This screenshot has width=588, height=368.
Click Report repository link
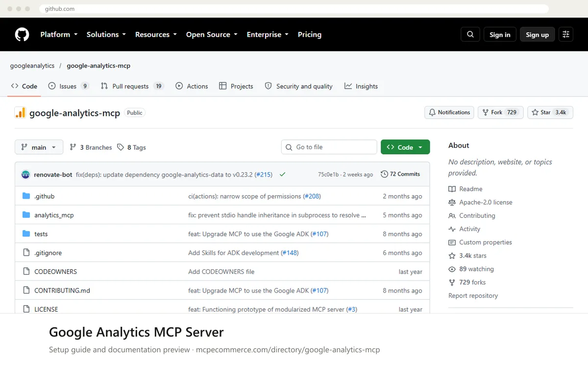coord(473,296)
